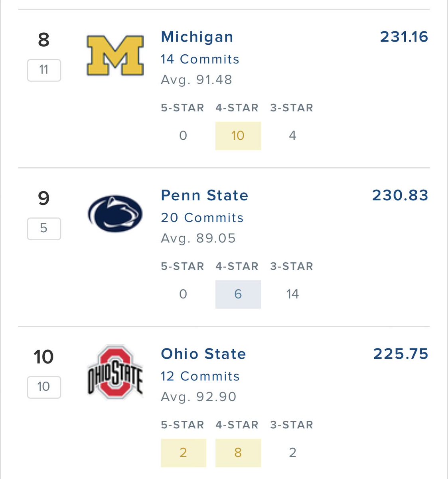View Michigan's 14 Commits list
This screenshot has height=479, width=448.
pos(200,59)
